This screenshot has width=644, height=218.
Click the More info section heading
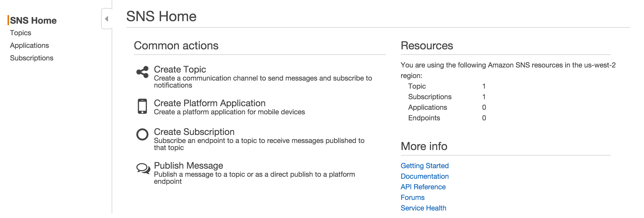click(x=424, y=146)
